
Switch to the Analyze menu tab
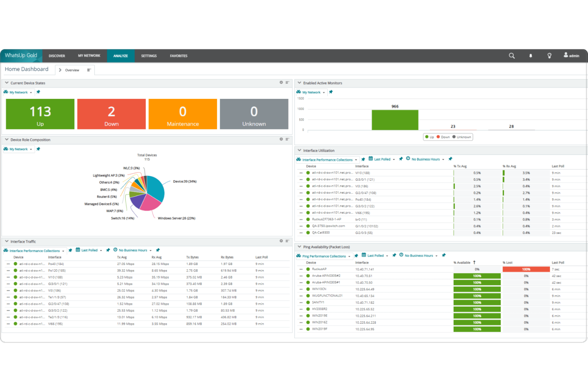pyautogui.click(x=121, y=56)
